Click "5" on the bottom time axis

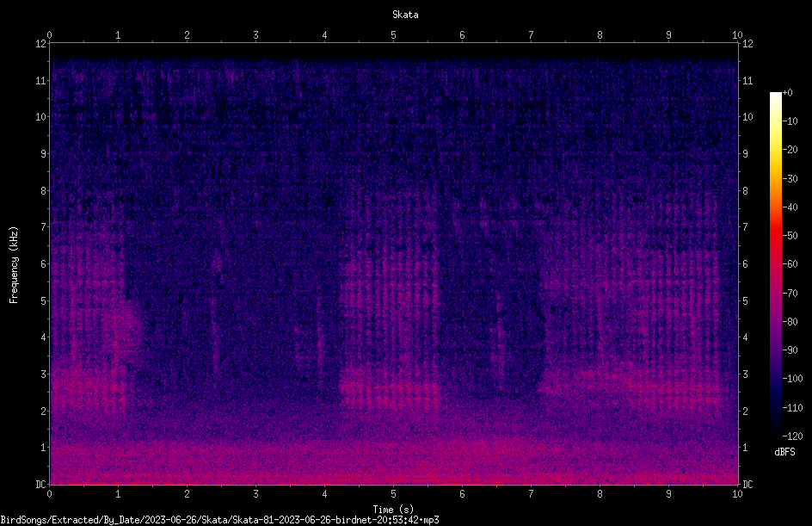(394, 494)
